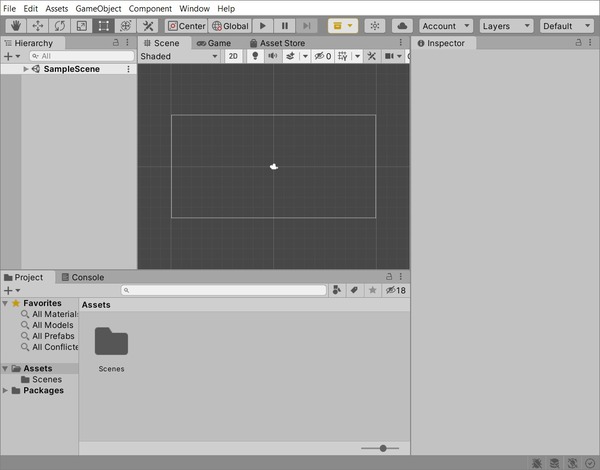The width and height of the screenshot is (600, 470).
Task: Toggle the Global rotation button
Action: click(230, 26)
